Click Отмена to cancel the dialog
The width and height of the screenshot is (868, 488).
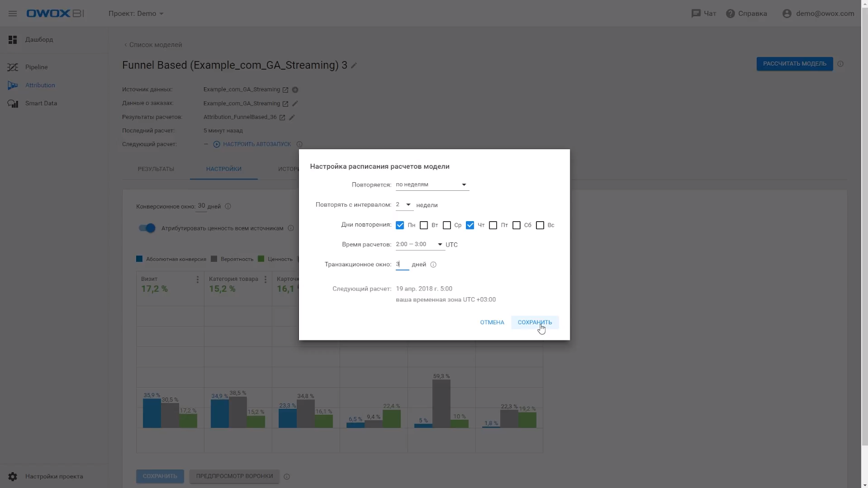[x=492, y=323]
